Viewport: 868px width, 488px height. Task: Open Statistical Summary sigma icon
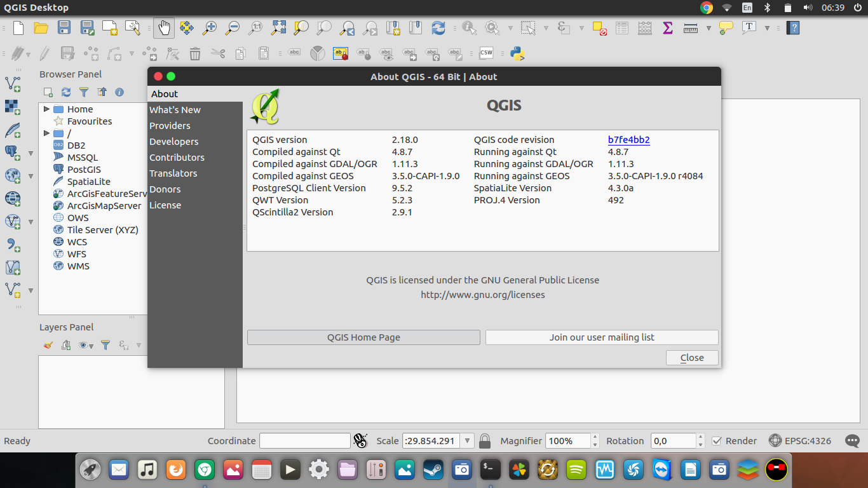click(668, 28)
